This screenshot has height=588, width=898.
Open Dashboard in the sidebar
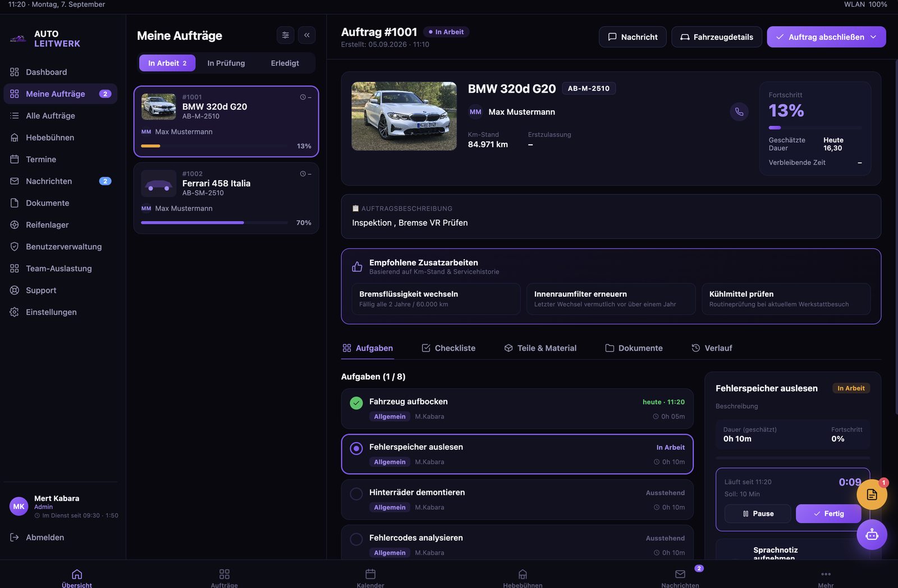pos(61,72)
